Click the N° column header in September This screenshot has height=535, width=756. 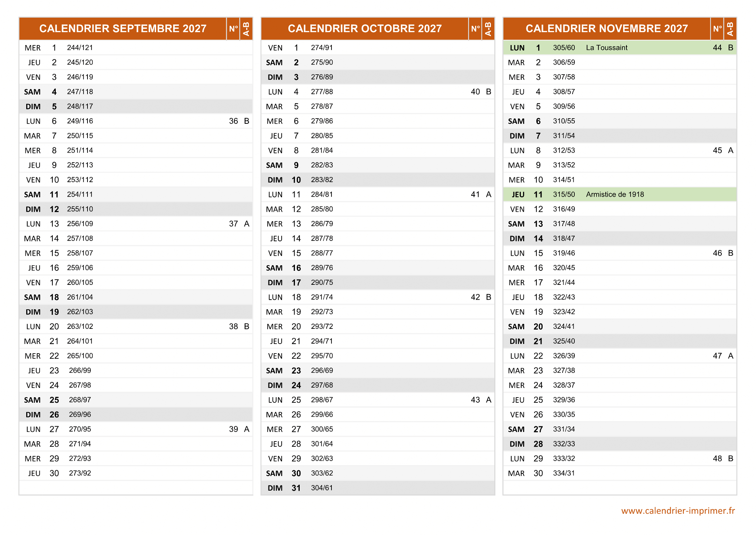click(x=233, y=28)
